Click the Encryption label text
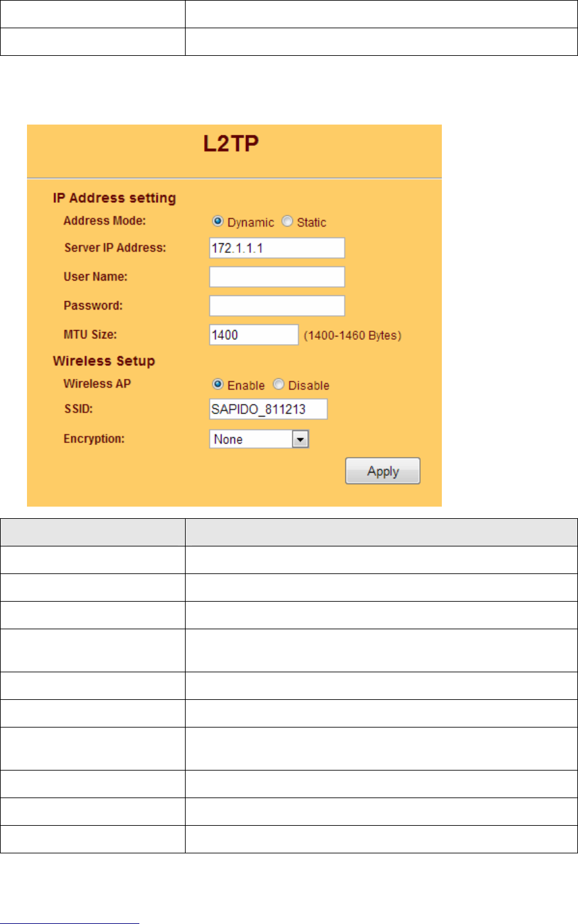Viewport: 578px width, 924px height. tap(94, 439)
